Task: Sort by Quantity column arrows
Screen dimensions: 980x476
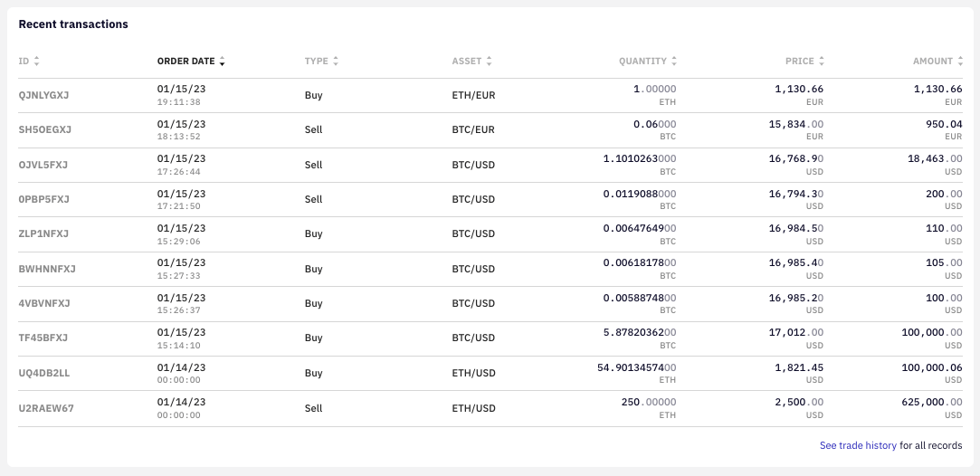Action: [674, 62]
